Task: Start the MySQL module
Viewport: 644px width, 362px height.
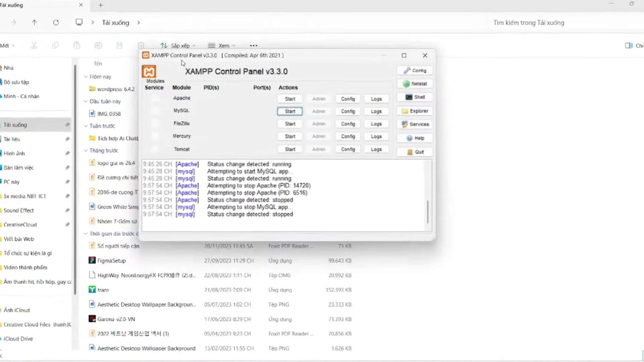Action: [289, 111]
